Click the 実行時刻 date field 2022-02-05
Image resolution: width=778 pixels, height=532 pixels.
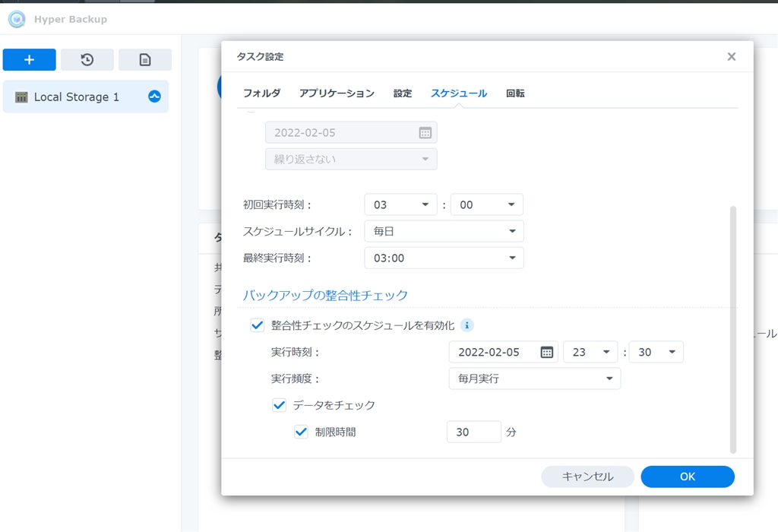tap(504, 352)
